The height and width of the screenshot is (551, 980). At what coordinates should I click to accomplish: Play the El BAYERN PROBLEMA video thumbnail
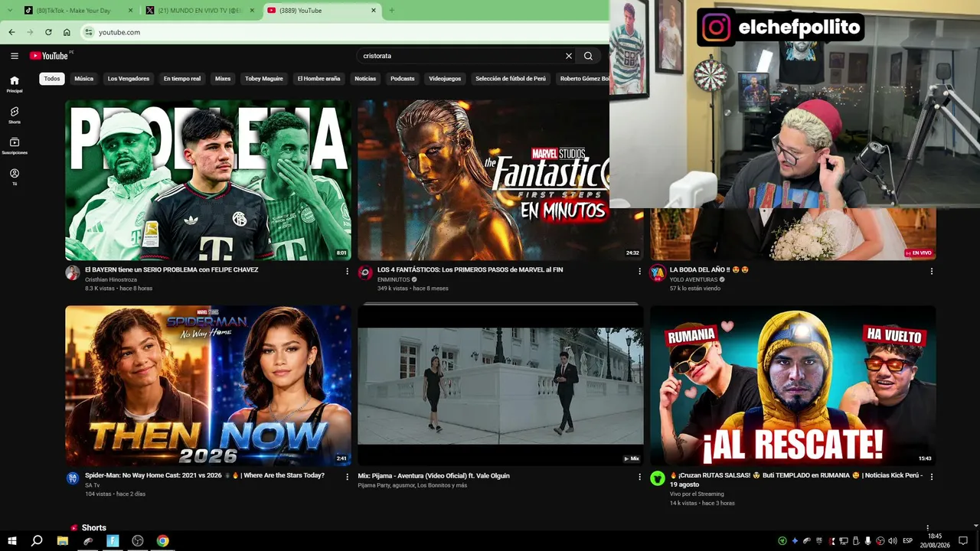(x=208, y=181)
